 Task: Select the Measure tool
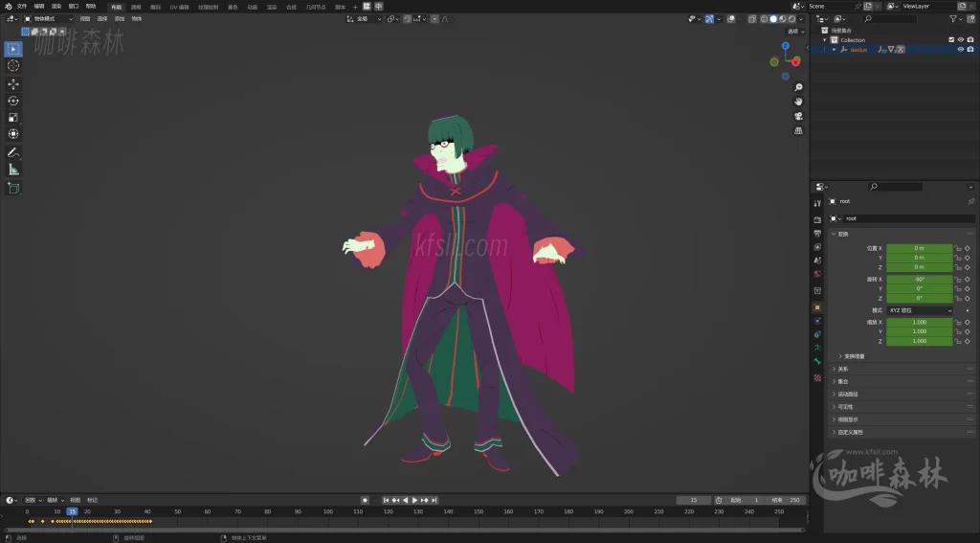tap(13, 170)
